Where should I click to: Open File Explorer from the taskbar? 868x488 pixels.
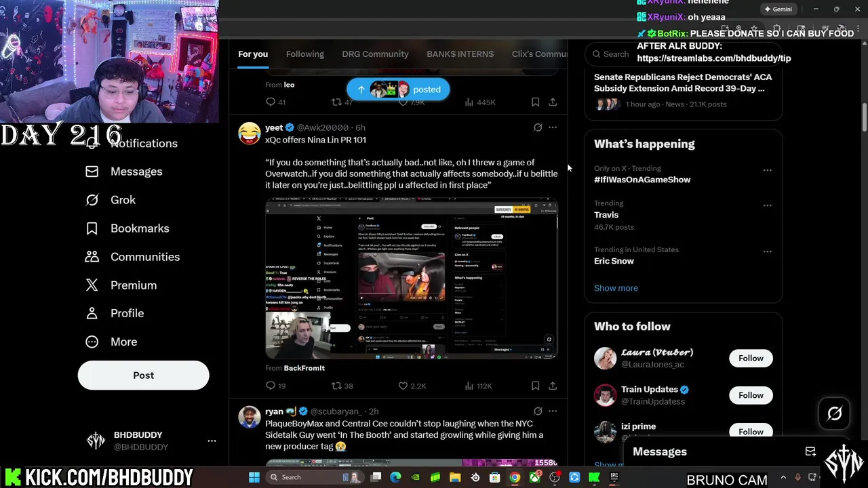coord(455,477)
